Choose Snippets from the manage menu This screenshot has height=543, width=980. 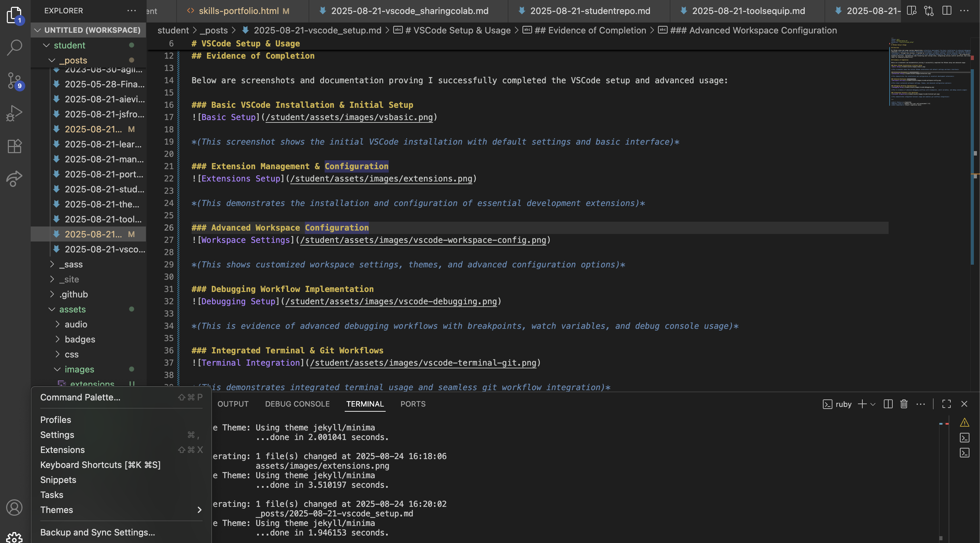point(121,480)
